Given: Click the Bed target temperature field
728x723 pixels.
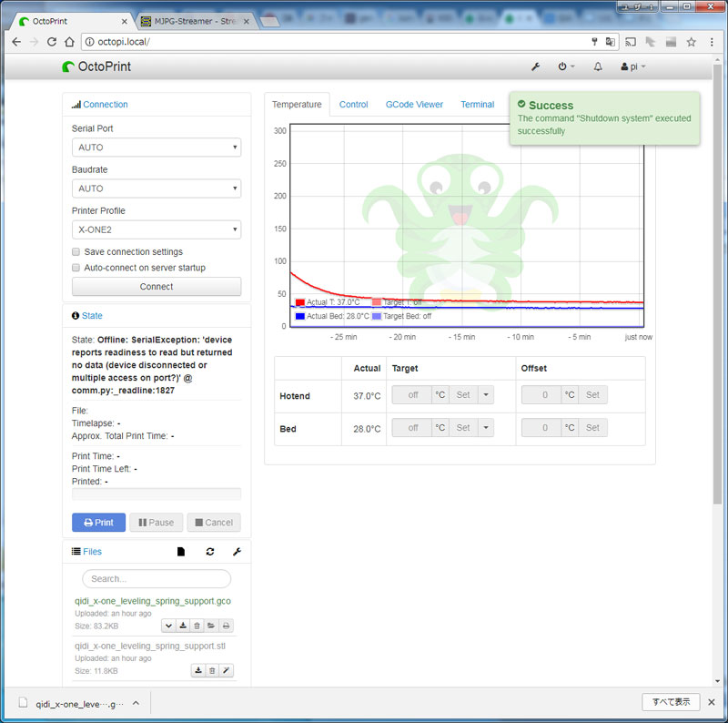Looking at the screenshot, I should 412,428.
